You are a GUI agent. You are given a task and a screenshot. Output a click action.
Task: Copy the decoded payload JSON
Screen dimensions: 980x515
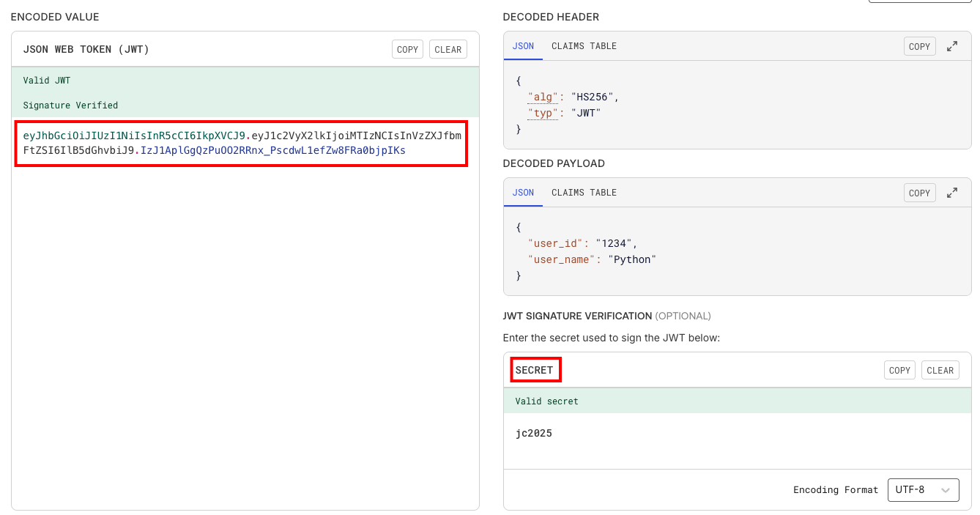click(x=919, y=193)
